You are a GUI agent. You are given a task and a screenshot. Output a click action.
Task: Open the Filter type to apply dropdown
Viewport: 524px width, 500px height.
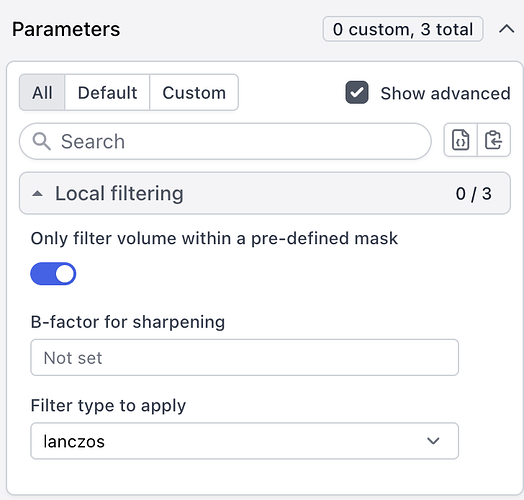click(x=244, y=441)
